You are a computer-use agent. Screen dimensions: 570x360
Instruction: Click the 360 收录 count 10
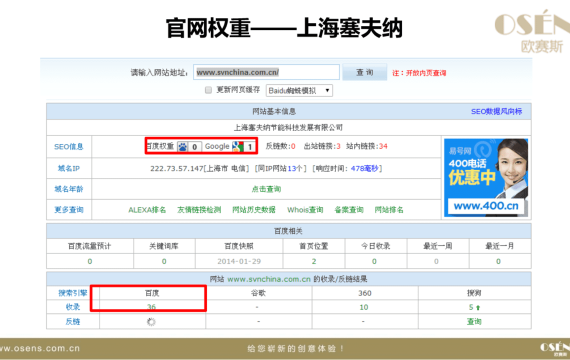364,307
